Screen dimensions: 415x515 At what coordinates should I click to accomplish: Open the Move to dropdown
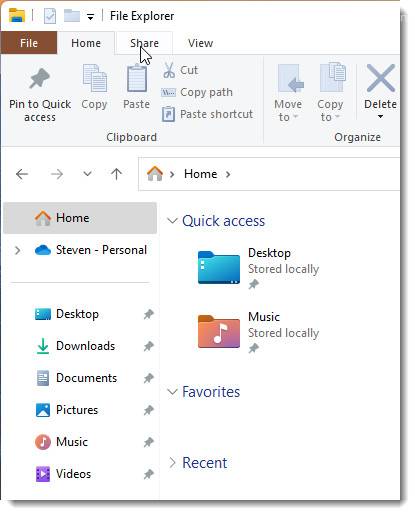(288, 92)
